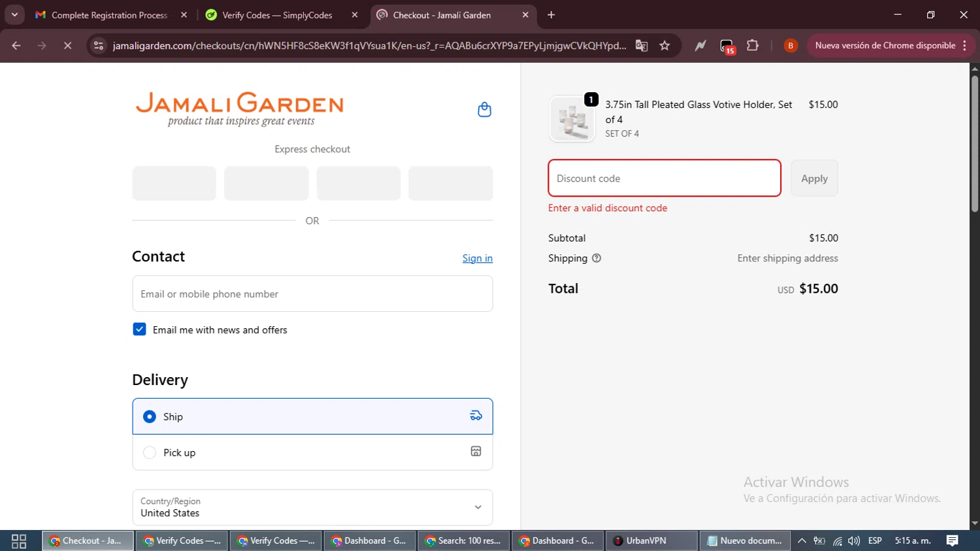Viewport: 980px width, 551px height.
Task: Expand the Country/Region dropdown
Action: coord(312,507)
